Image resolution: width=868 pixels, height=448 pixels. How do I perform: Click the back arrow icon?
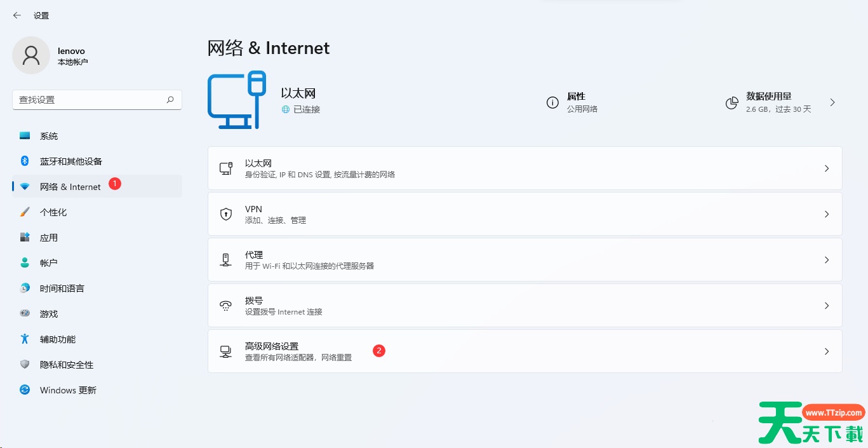pos(17,15)
